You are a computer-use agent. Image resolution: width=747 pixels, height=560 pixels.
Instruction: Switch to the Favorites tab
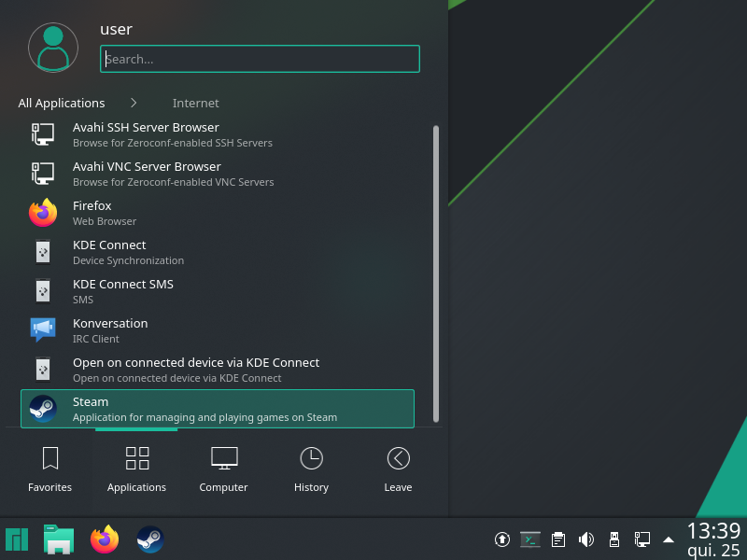pyautogui.click(x=49, y=469)
